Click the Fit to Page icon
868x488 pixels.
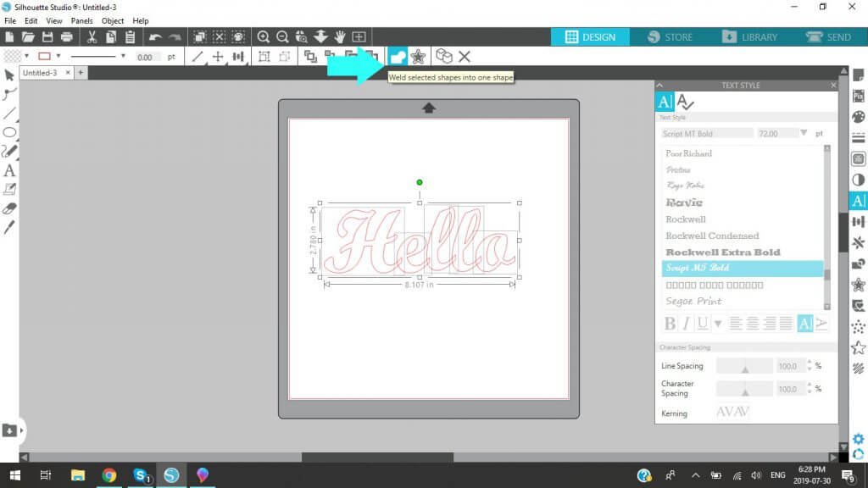point(359,37)
